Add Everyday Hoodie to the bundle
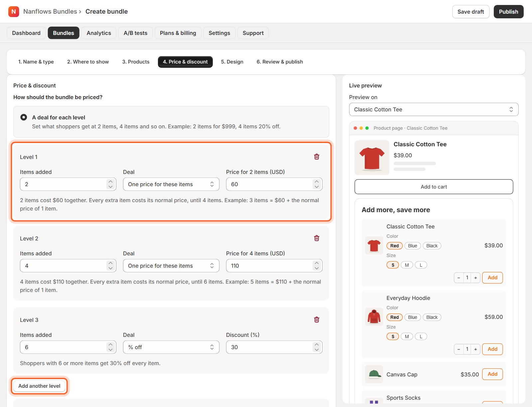The image size is (532, 407). click(x=492, y=349)
